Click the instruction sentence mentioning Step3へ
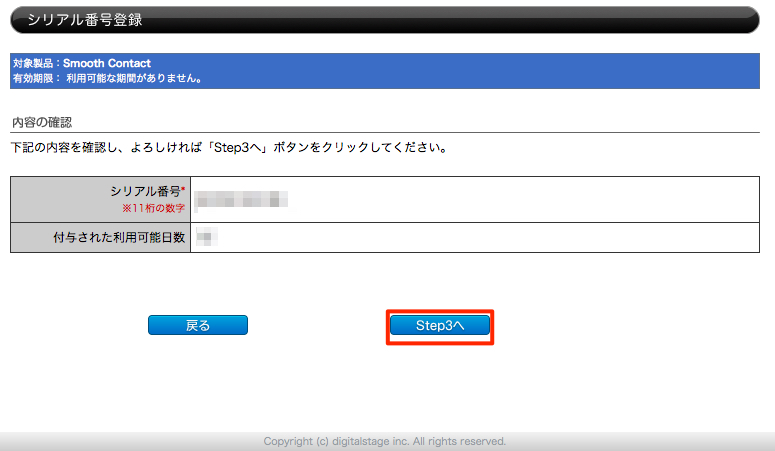 pyautogui.click(x=229, y=147)
